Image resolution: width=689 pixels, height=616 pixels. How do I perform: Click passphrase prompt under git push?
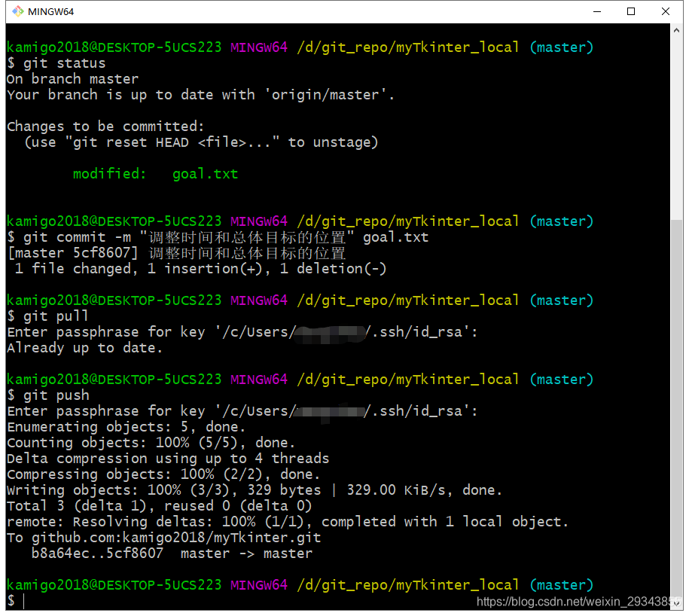point(242,411)
